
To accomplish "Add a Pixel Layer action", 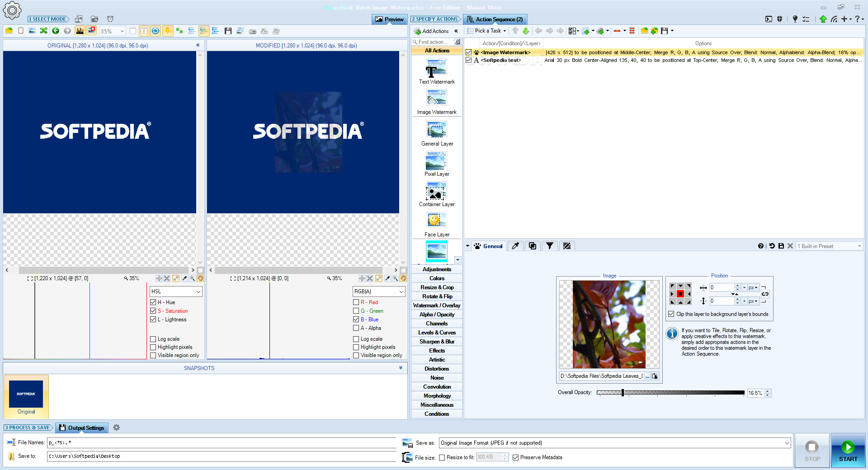I will click(x=437, y=164).
